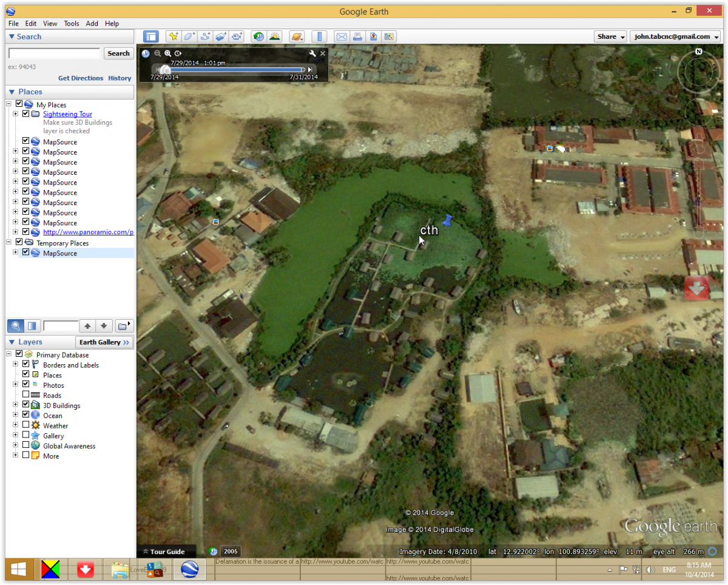The height and width of the screenshot is (585, 728).
Task: Uncheck the Sightseeing Tour checkbox
Action: click(25, 114)
